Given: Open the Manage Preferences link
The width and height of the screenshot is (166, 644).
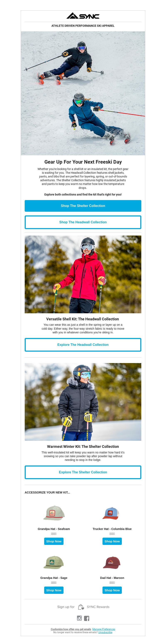Looking at the screenshot, I should click(104, 629).
